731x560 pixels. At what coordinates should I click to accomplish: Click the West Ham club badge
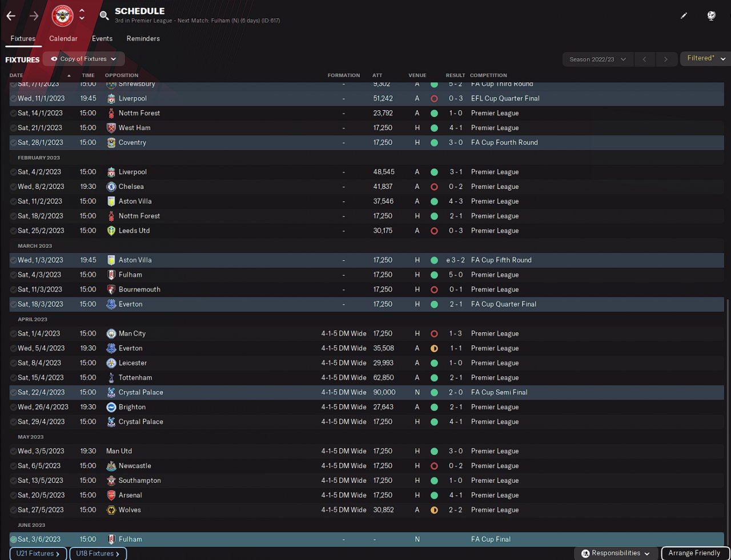coord(111,128)
